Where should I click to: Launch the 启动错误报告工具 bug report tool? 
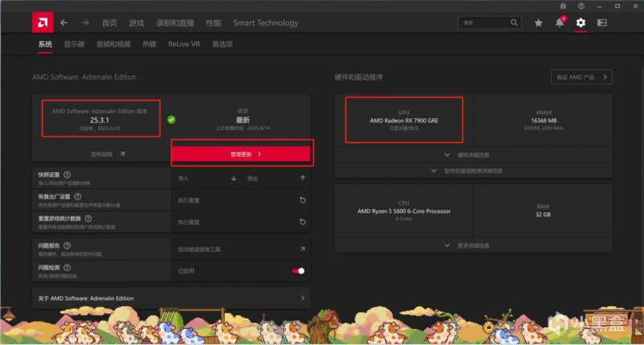[x=241, y=249]
